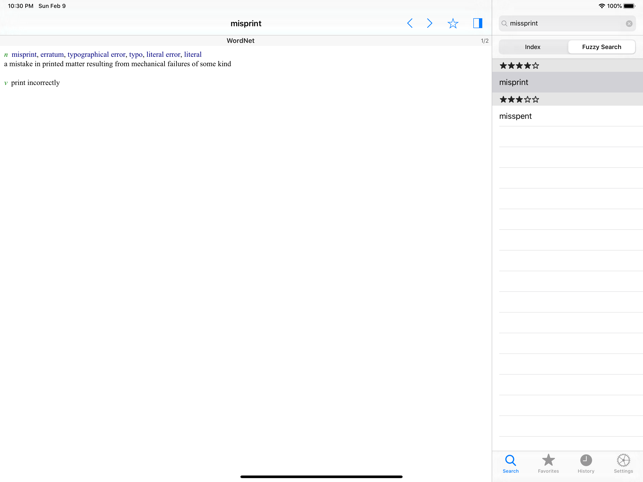
Task: Click the 1/2 dictionary counter
Action: tap(484, 41)
